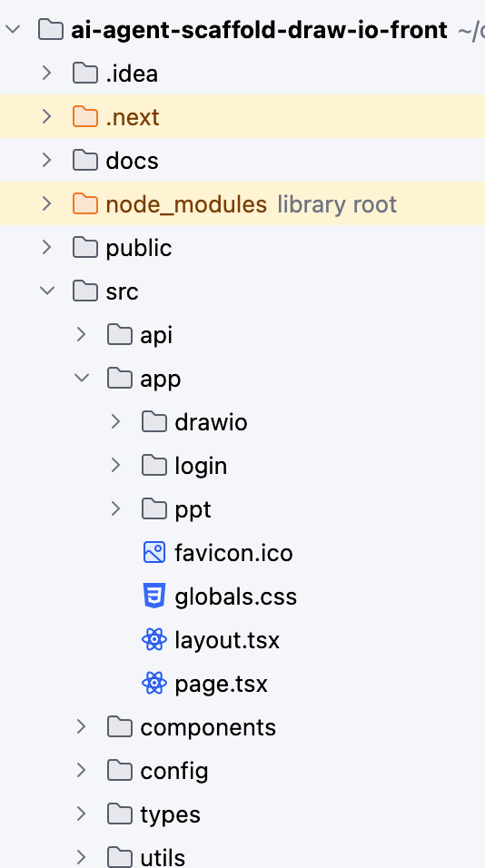
Task: Select the types folder
Action: tap(242, 814)
